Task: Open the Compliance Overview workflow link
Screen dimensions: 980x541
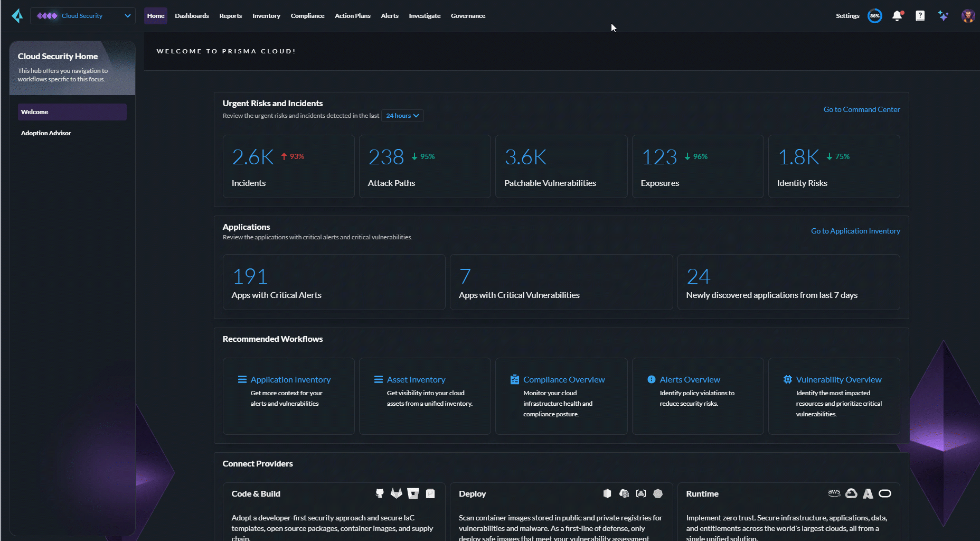Action: (x=564, y=379)
